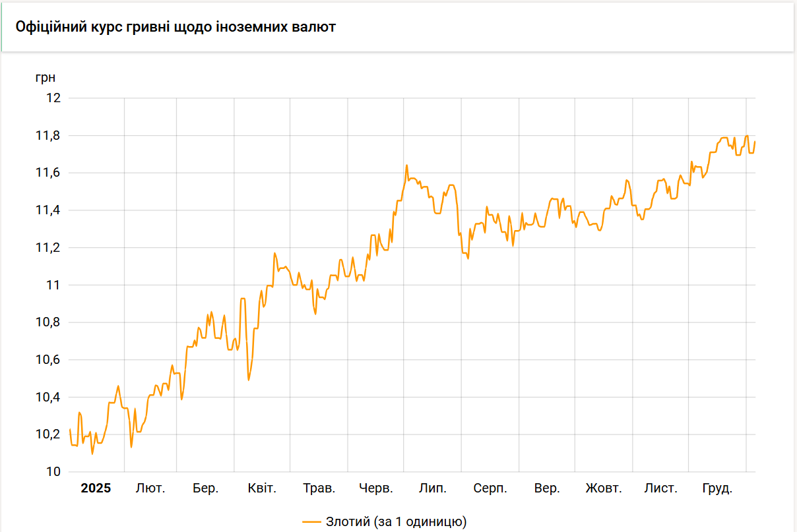Click the orange legend line swatch
The height and width of the screenshot is (532, 797).
click(x=312, y=521)
